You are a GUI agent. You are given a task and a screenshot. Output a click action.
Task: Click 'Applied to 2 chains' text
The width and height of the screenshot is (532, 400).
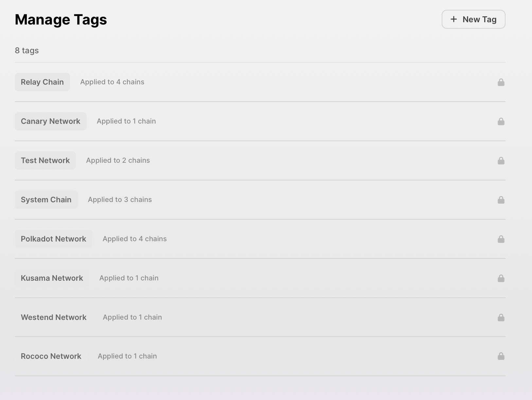coord(118,160)
